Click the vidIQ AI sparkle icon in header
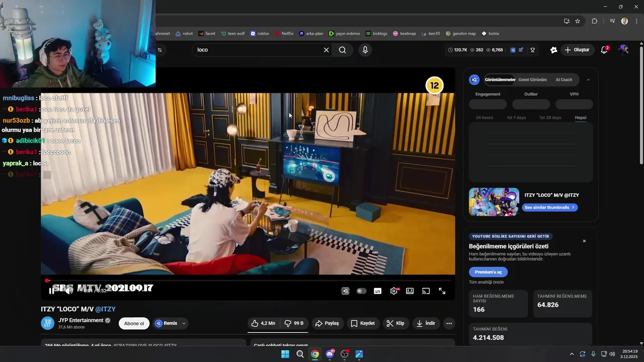 (x=553, y=50)
